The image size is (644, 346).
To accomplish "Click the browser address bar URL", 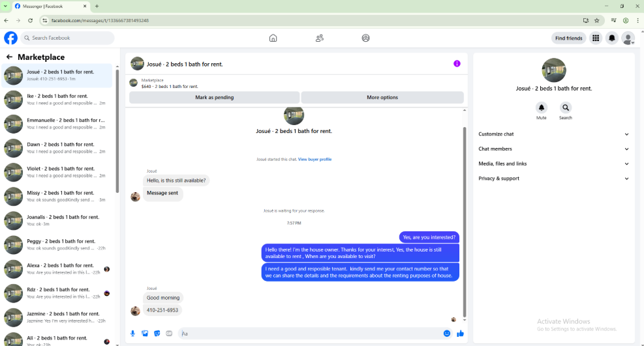I will pyautogui.click(x=100, y=20).
